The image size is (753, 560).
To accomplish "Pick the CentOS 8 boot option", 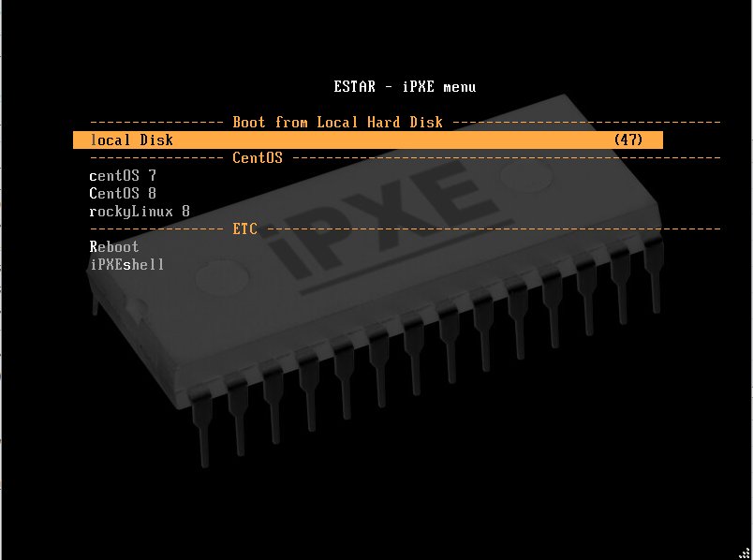I will (123, 193).
